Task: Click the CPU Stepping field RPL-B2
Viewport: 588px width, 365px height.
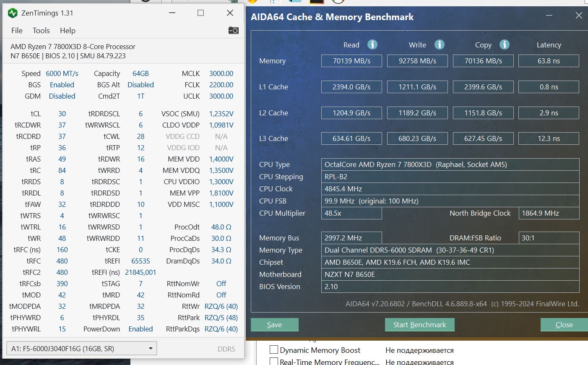Action: 450,177
